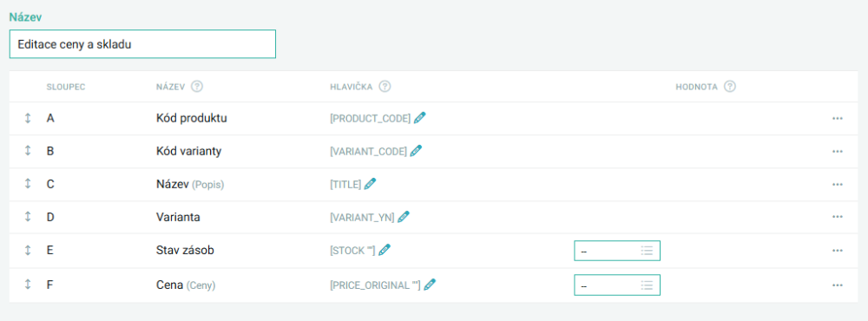This screenshot has width=868, height=321.
Task: Click reorder handle of column F row
Action: tap(28, 285)
